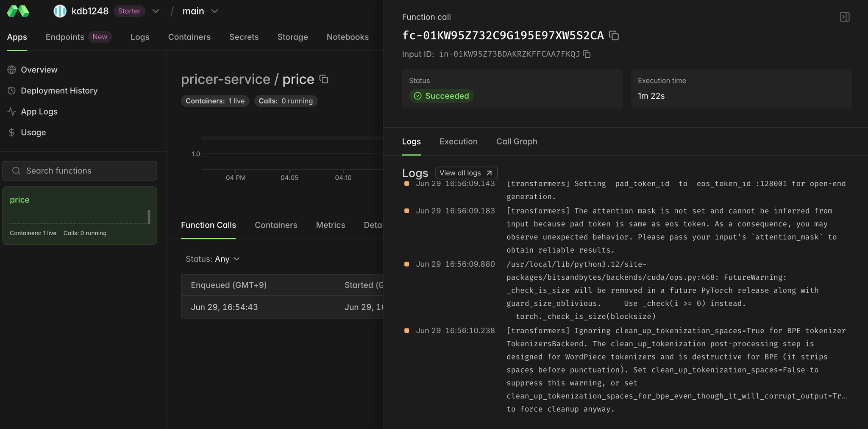
Task: Copy the Input ID value
Action: click(x=587, y=54)
